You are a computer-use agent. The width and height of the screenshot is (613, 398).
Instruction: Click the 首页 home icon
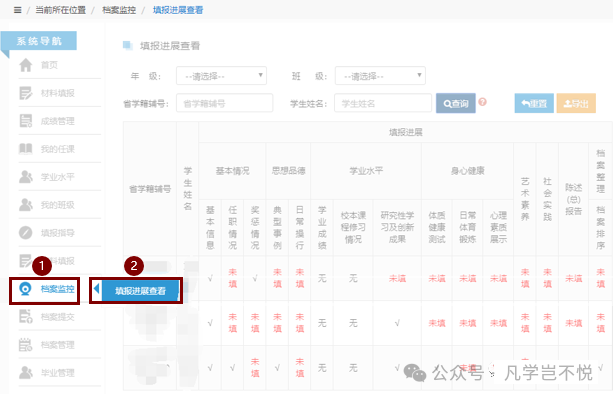click(26, 65)
